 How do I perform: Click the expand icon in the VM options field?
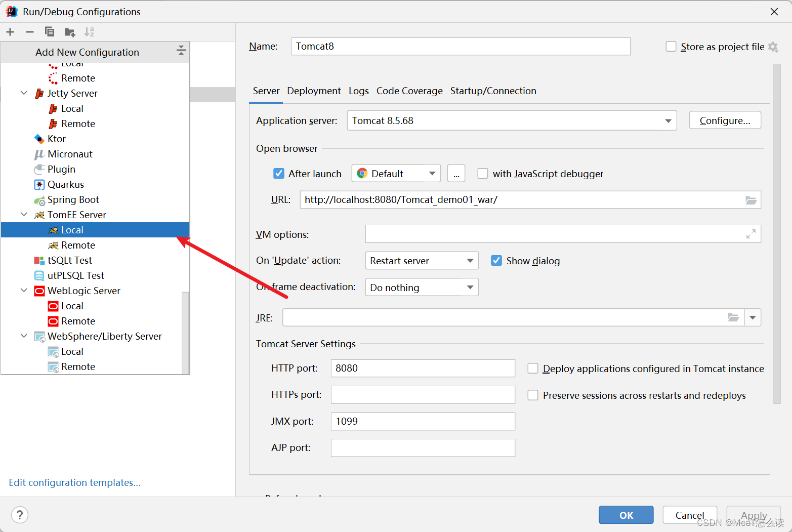coord(751,234)
